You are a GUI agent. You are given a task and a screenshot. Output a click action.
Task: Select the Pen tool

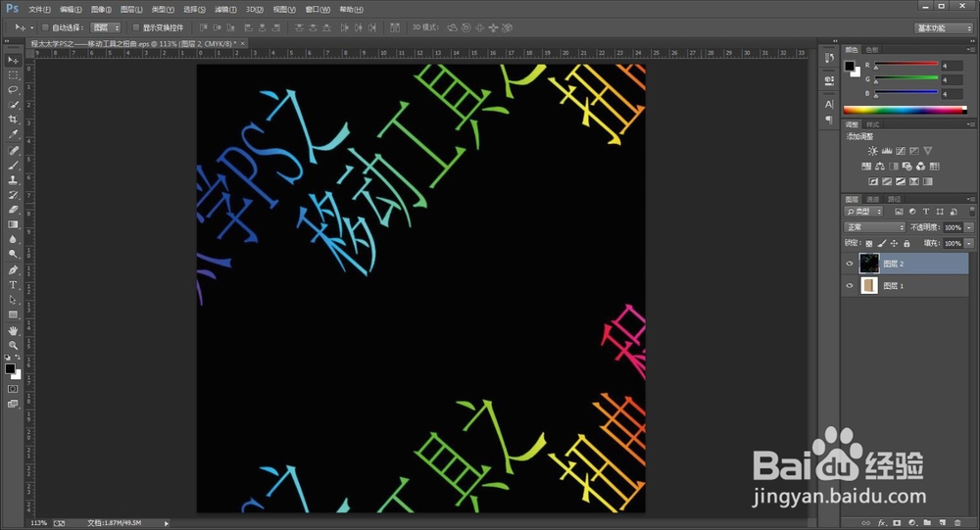click(13, 270)
